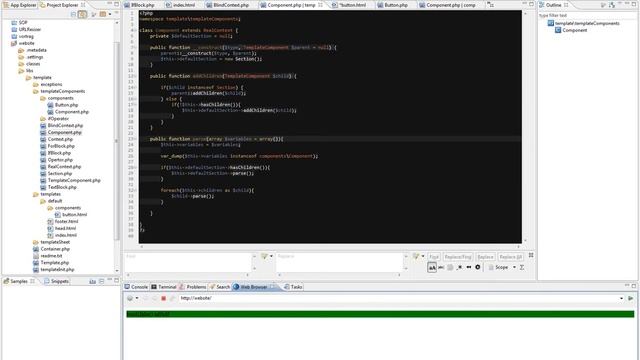The height and width of the screenshot is (360, 640).
Task: Select the website project folder
Action: 23,43
